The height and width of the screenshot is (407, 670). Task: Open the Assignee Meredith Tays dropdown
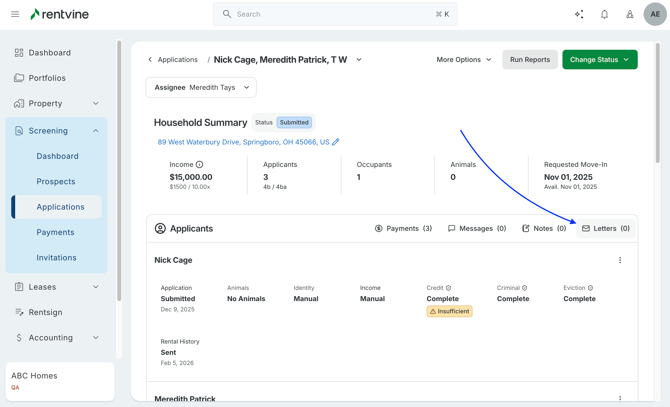coord(201,88)
